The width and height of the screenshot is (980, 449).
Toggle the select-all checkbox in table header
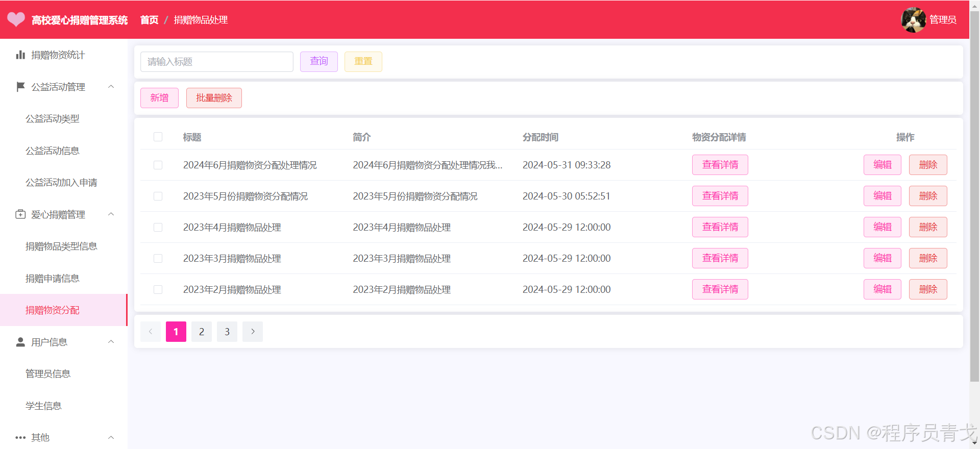pos(158,137)
